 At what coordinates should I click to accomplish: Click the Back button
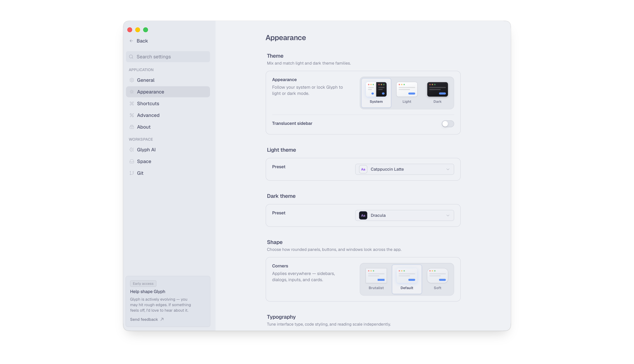click(x=139, y=41)
